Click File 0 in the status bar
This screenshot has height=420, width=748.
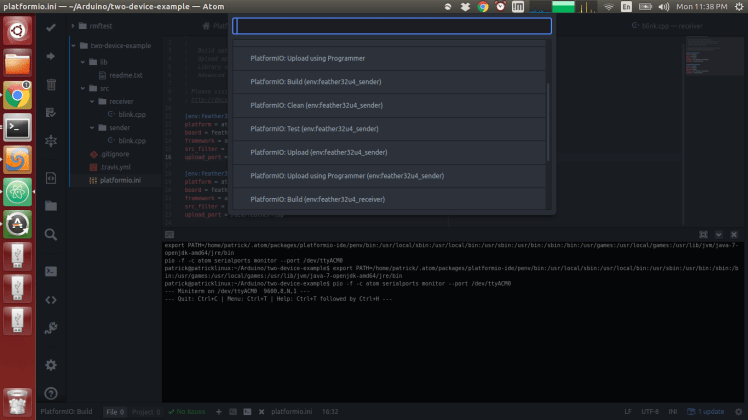pyautogui.click(x=115, y=411)
